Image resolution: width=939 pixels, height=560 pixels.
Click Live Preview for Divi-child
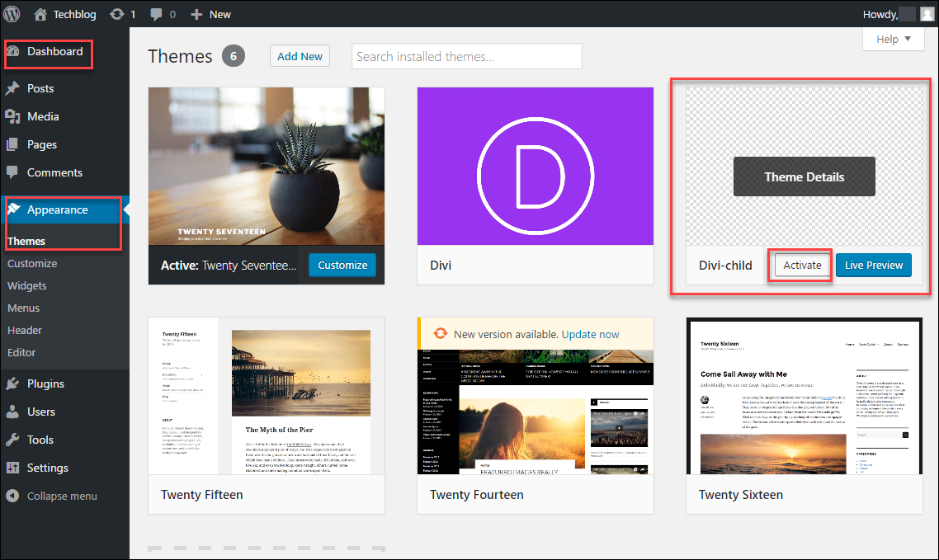point(874,265)
